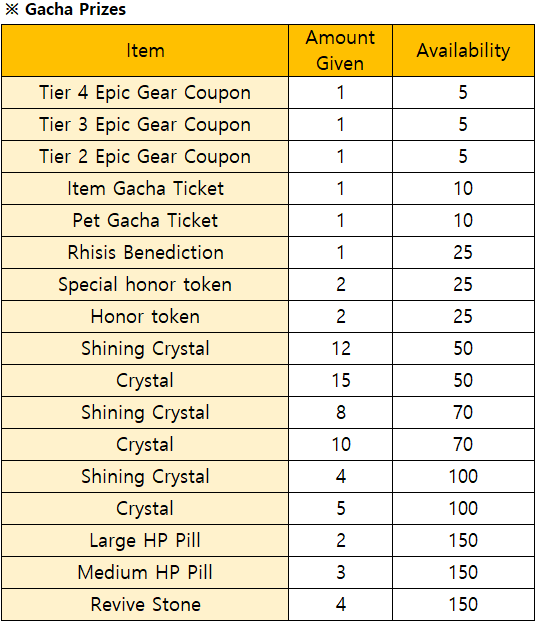The width and height of the screenshot is (537, 623).
Task: Click availability 10 for Item Gacha Ticket
Action: [463, 189]
